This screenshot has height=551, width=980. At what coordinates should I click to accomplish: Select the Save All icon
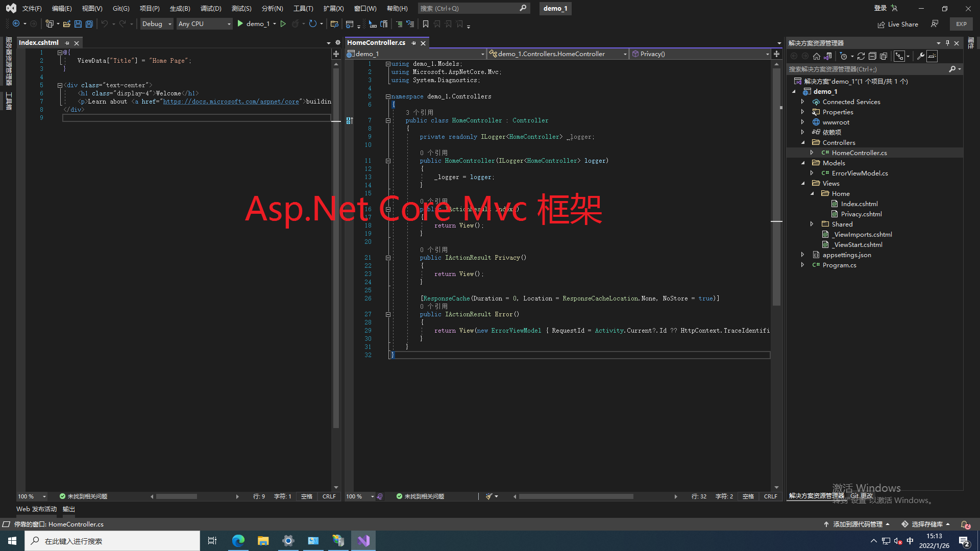tap(89, 23)
